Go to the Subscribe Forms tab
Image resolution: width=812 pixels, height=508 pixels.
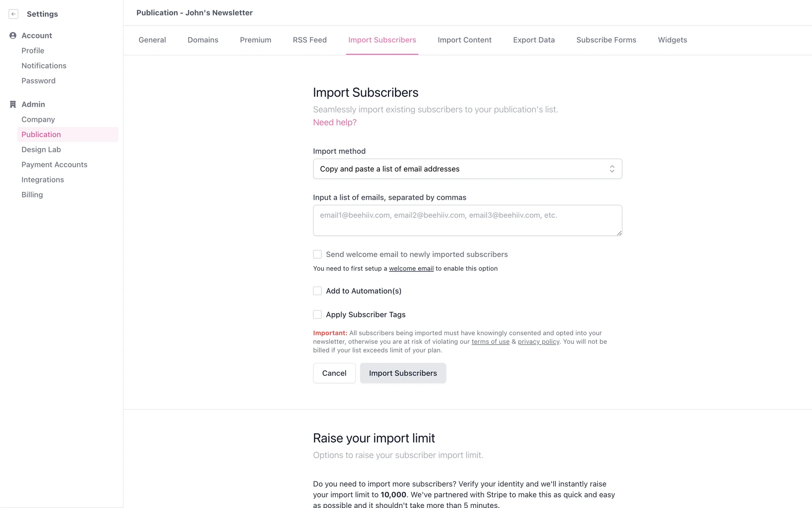point(606,40)
